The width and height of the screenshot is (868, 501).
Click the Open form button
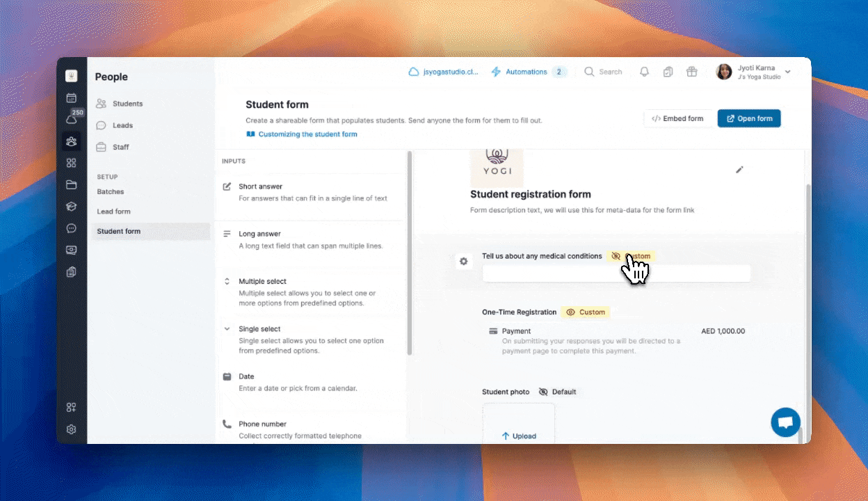click(749, 118)
